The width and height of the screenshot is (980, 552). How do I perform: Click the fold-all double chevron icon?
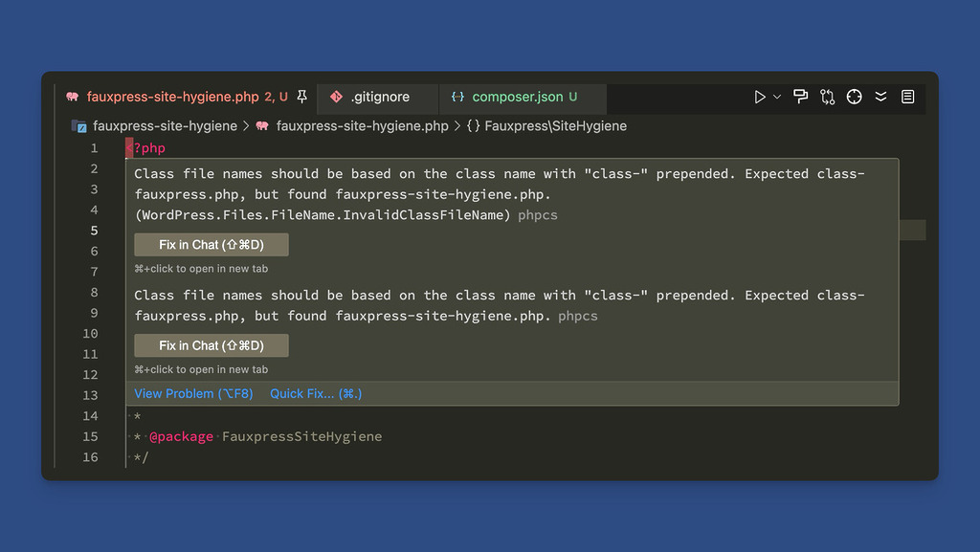click(881, 97)
